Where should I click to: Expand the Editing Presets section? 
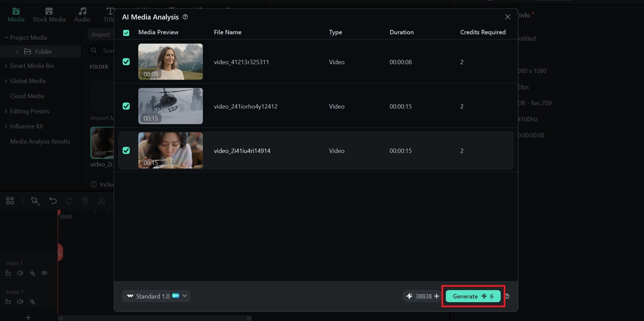(6, 111)
